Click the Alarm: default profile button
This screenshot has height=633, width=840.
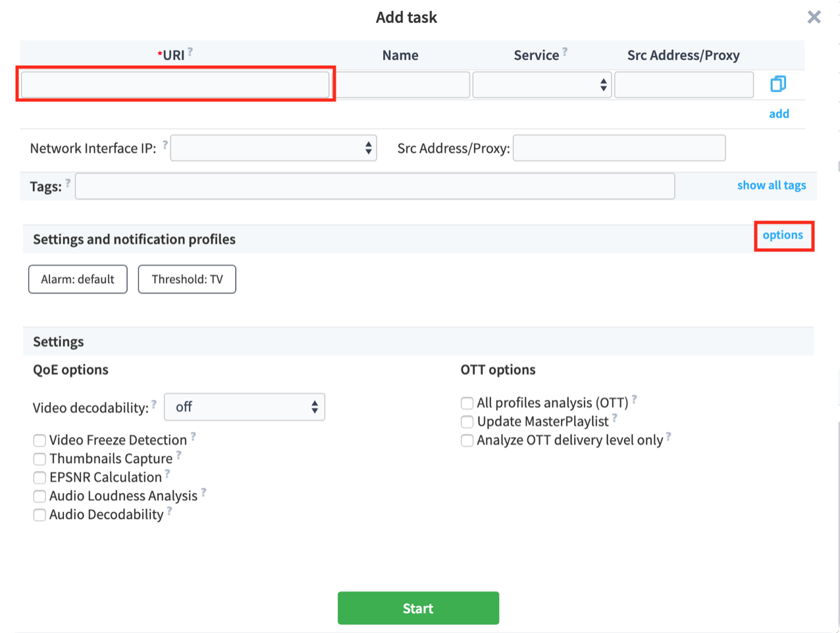[x=78, y=280]
